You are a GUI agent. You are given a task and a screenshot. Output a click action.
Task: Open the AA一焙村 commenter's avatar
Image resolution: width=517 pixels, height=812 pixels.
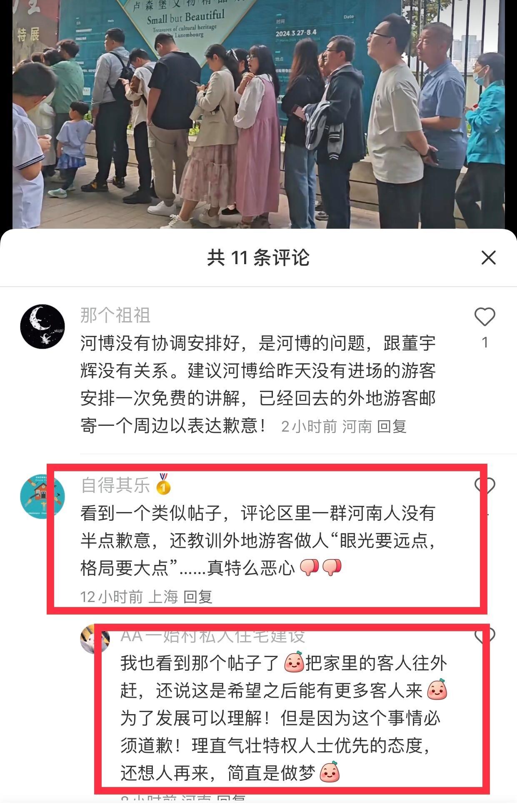(x=95, y=639)
